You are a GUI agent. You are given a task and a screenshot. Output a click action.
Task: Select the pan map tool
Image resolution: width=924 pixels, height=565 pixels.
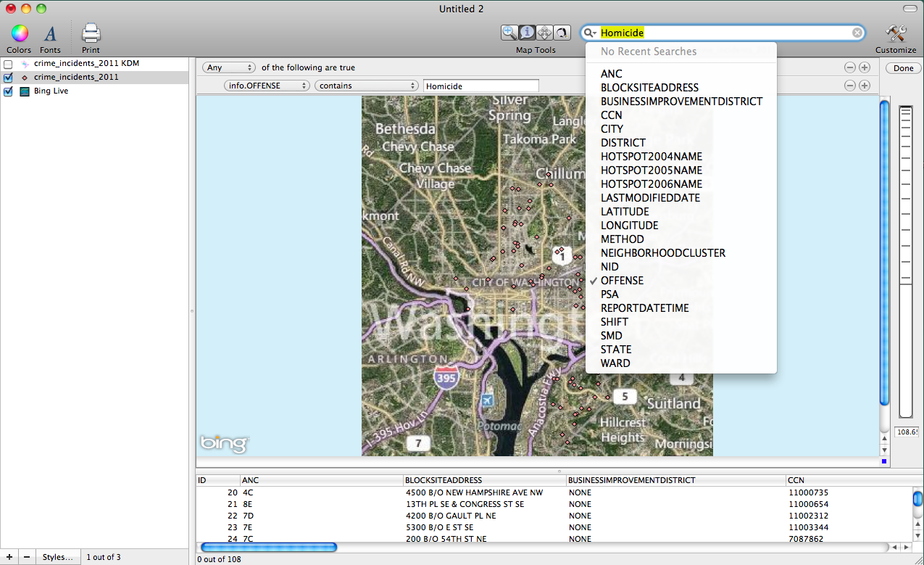point(544,33)
